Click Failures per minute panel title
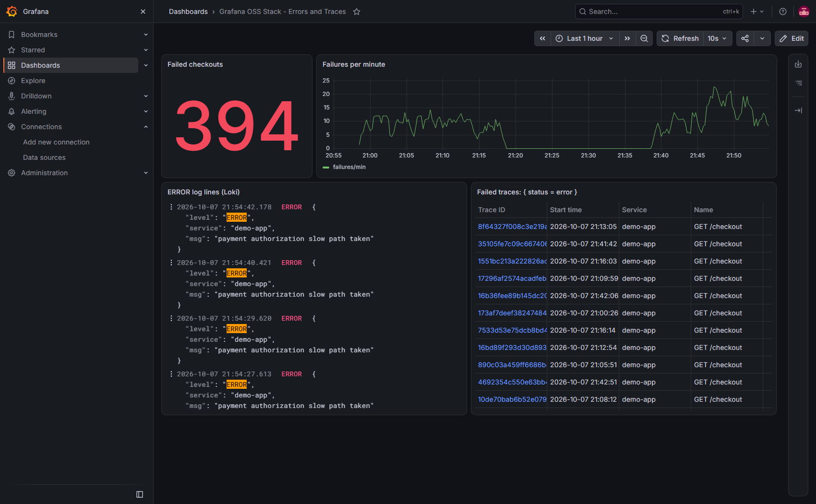Image resolution: width=816 pixels, height=504 pixels. pos(354,64)
